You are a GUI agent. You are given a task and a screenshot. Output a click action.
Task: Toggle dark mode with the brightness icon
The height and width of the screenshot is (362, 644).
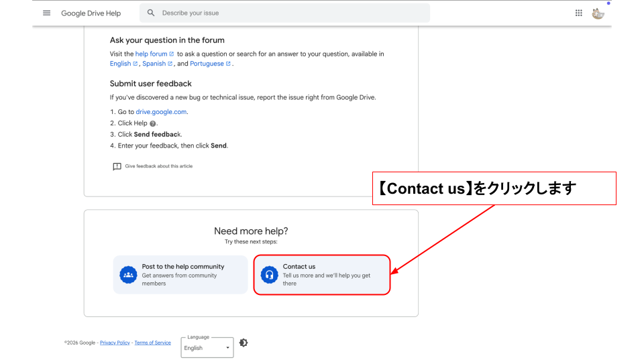244,343
